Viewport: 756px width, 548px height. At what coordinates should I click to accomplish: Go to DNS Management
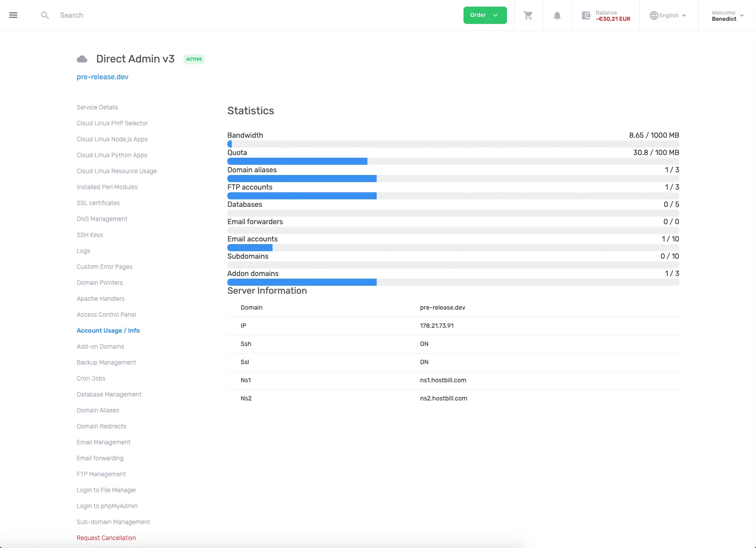102,219
